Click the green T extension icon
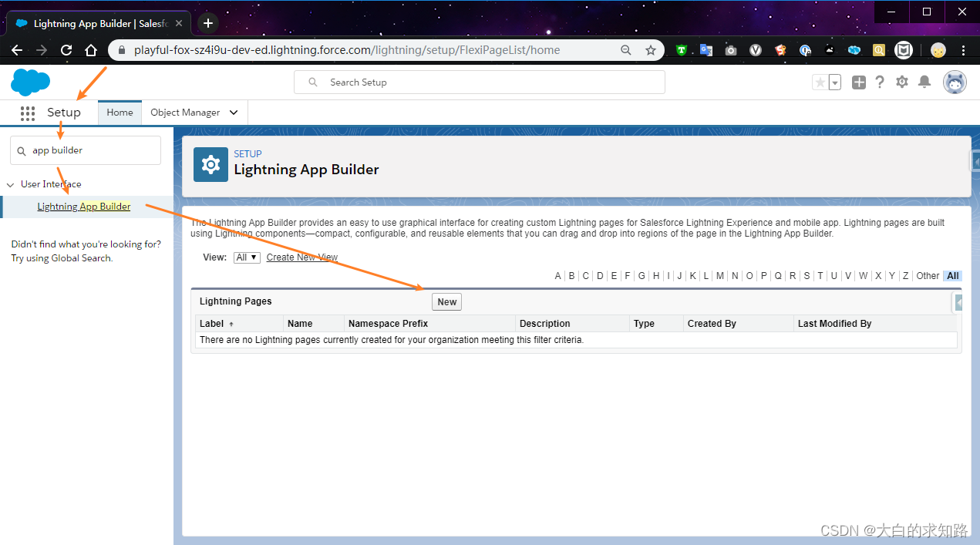980x545 pixels. pyautogui.click(x=682, y=50)
